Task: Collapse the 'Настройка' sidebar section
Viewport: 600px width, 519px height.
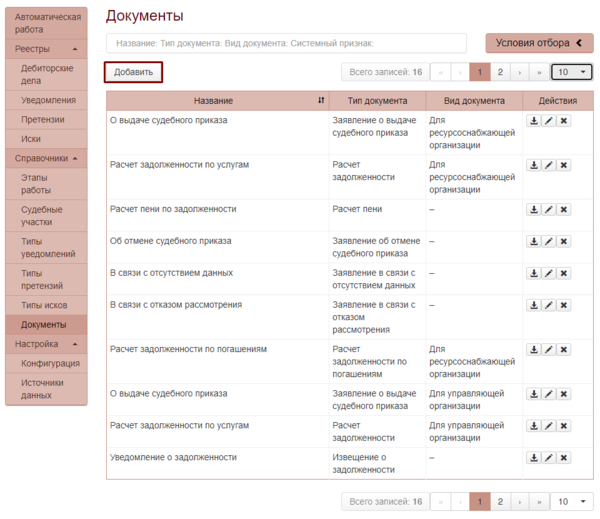Action: [46, 344]
